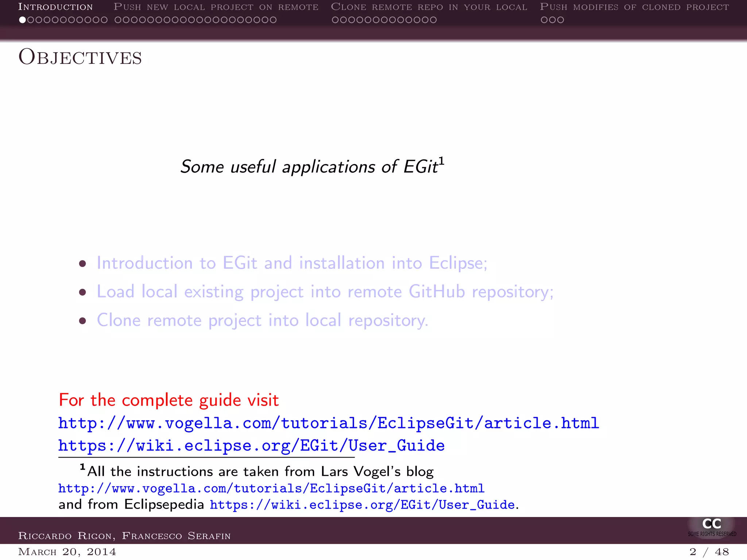Click 'Some useful applications of EGit' text
Screen dimensions: 747x560
tap(309, 167)
